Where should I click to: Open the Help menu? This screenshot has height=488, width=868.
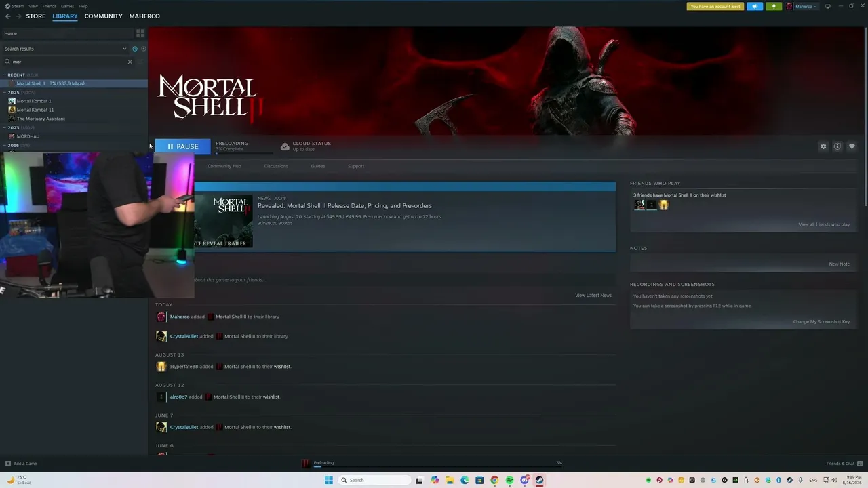point(83,6)
